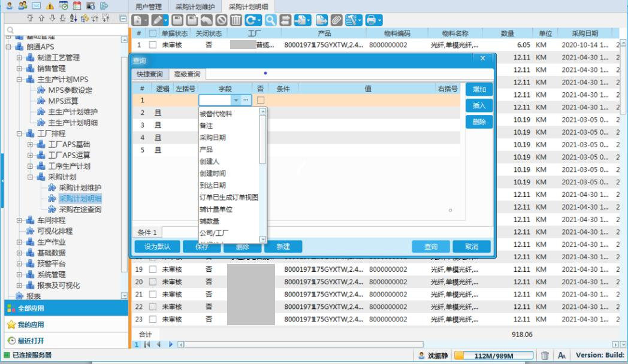Click the memory garbage collection trash icon
Viewport: 628px width, 364px height.
[x=545, y=355]
